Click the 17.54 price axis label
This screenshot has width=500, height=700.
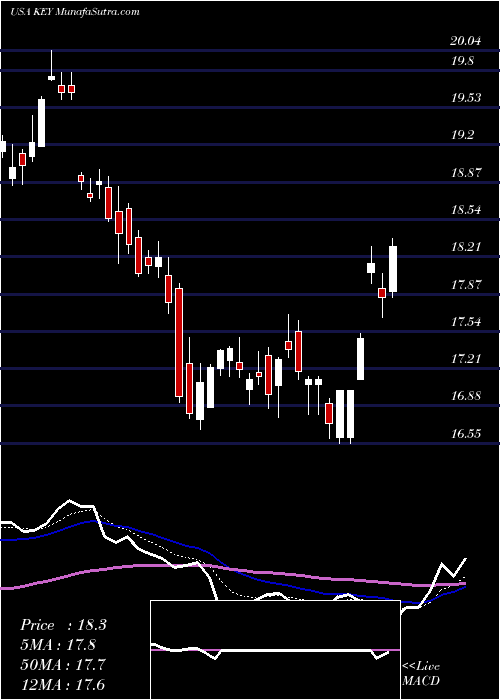[x=466, y=321]
